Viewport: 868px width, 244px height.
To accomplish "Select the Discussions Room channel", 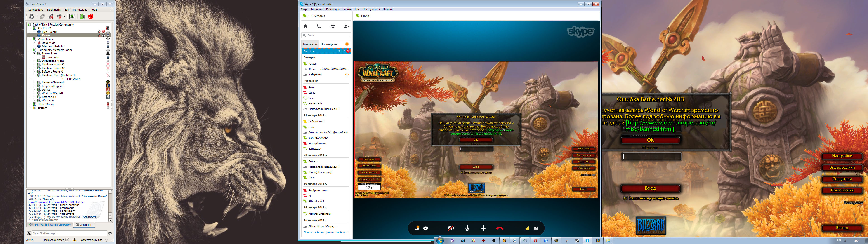I will [x=53, y=61].
